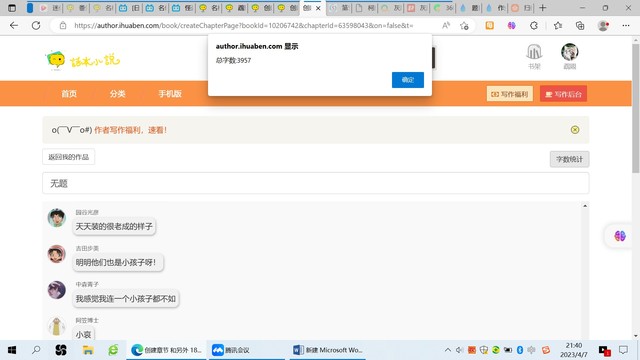The height and width of the screenshot is (360, 640).
Task: Show hidden system tray icons
Action: pyautogui.click(x=448, y=350)
